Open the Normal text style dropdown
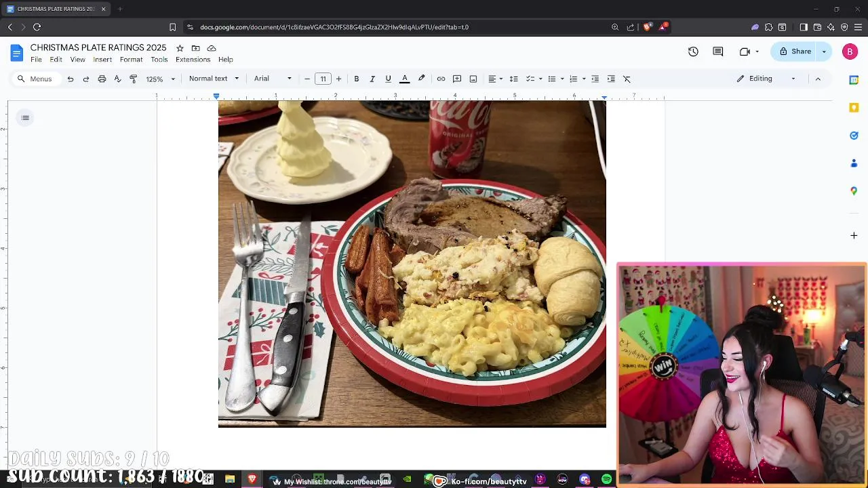The height and width of the screenshot is (488, 868). coord(214,79)
